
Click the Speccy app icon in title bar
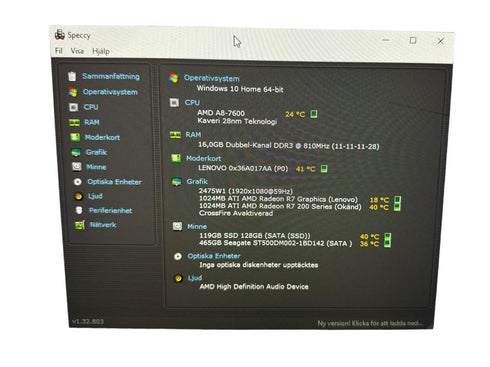(60, 35)
